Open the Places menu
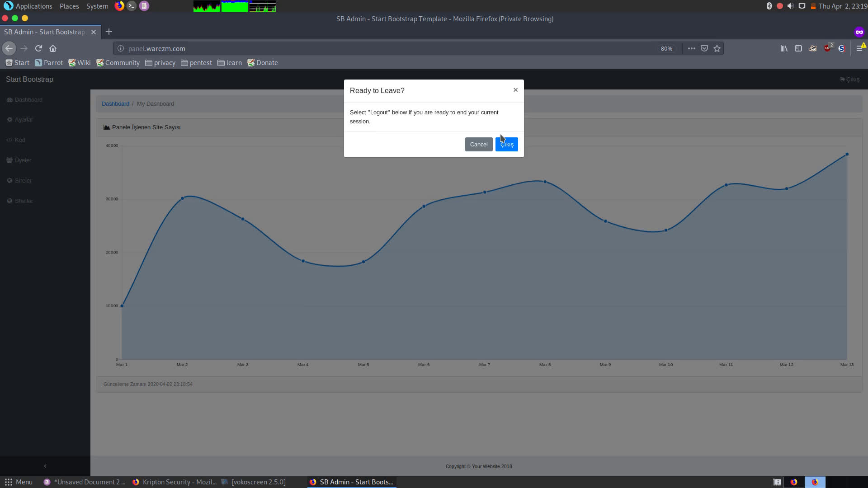The image size is (868, 488). tap(69, 6)
